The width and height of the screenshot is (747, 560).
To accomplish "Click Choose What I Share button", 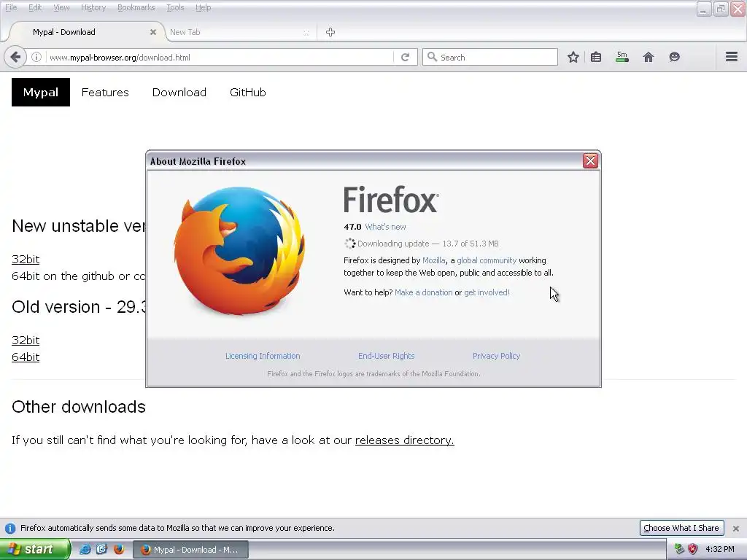I will tap(681, 528).
